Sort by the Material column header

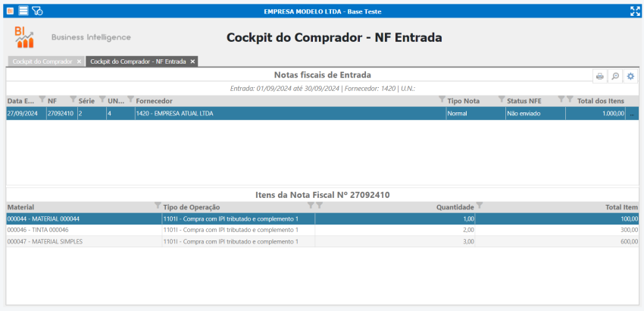pos(20,207)
